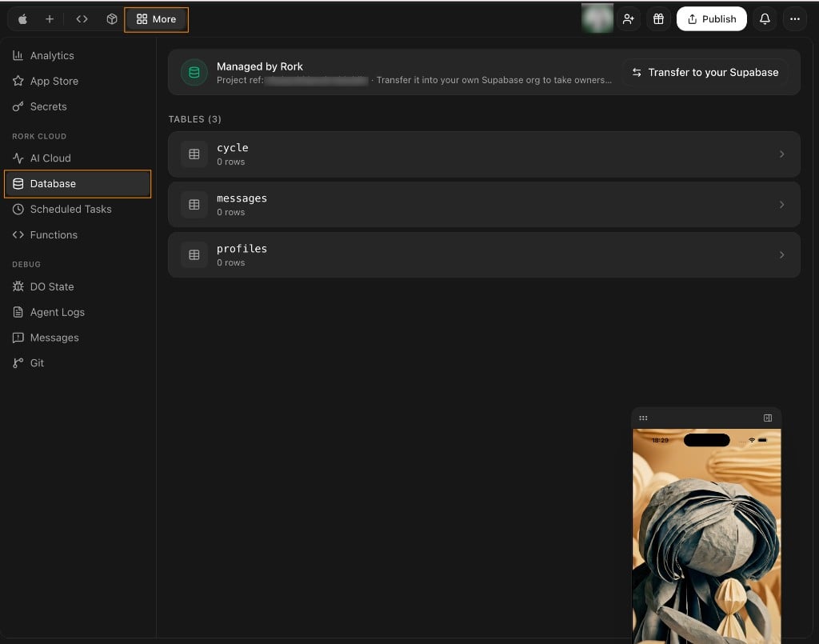Viewport: 819px width, 644px height.
Task: Open Analytics in the sidebar
Action: coord(78,55)
